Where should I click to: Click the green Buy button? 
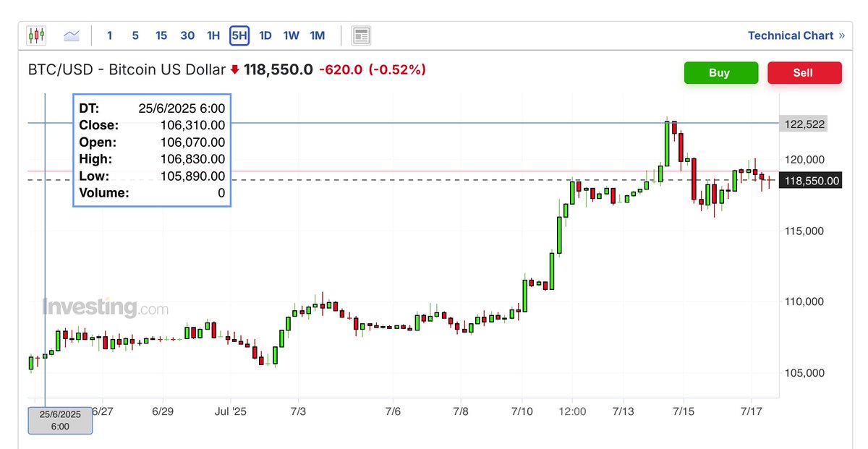coord(720,73)
